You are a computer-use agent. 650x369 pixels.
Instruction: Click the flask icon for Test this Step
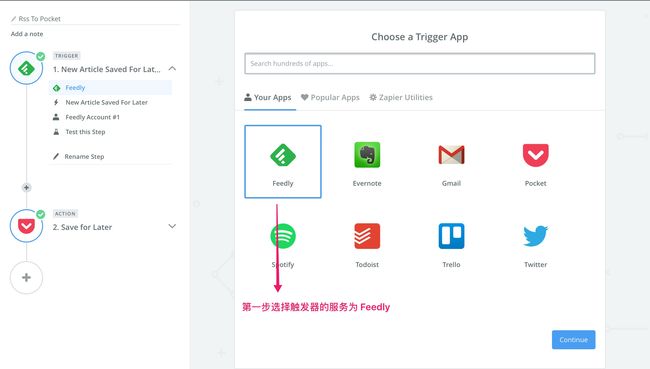(x=56, y=132)
